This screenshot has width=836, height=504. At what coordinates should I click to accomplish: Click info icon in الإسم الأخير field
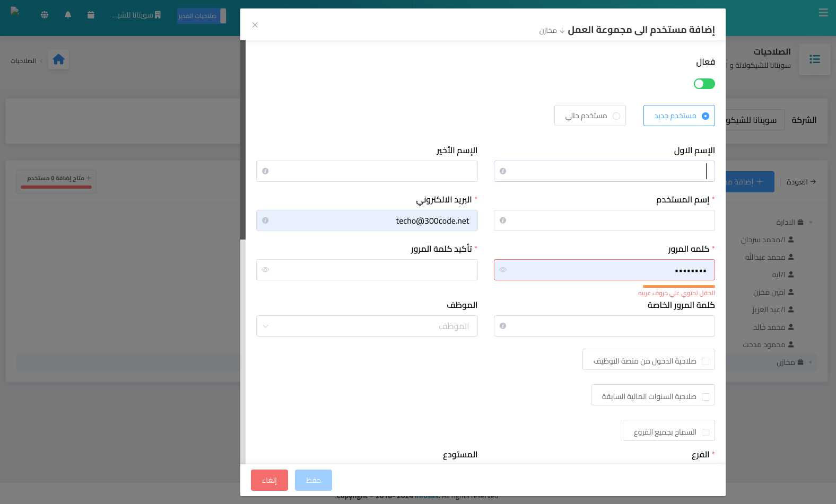[x=265, y=171]
